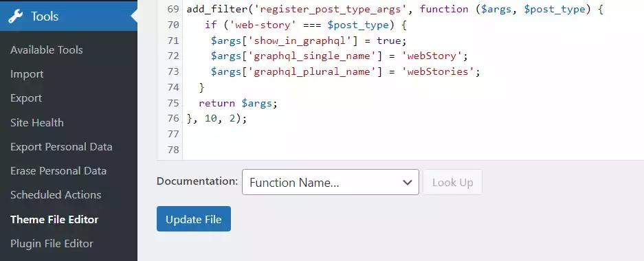Click line number 69 in gutter
This screenshot has width=644, height=261.
click(173, 9)
